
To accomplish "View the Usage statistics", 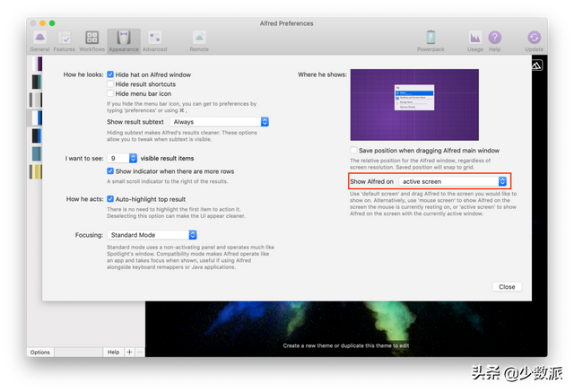I will [x=474, y=41].
